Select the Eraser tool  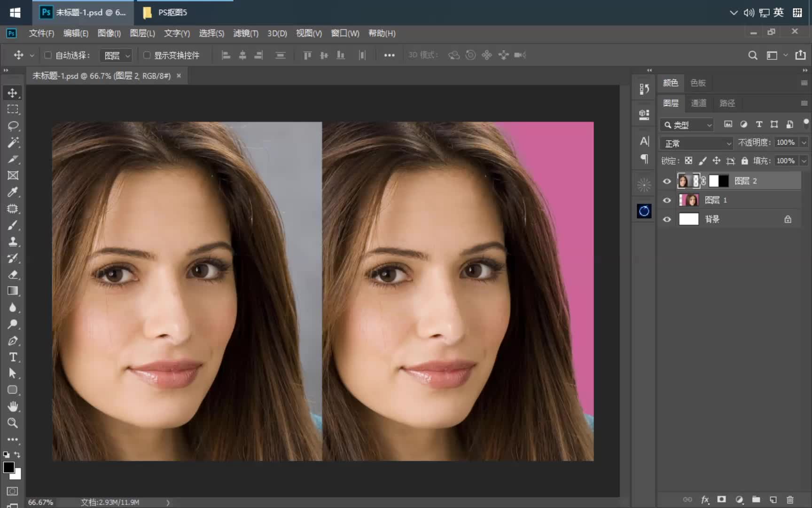click(x=13, y=275)
